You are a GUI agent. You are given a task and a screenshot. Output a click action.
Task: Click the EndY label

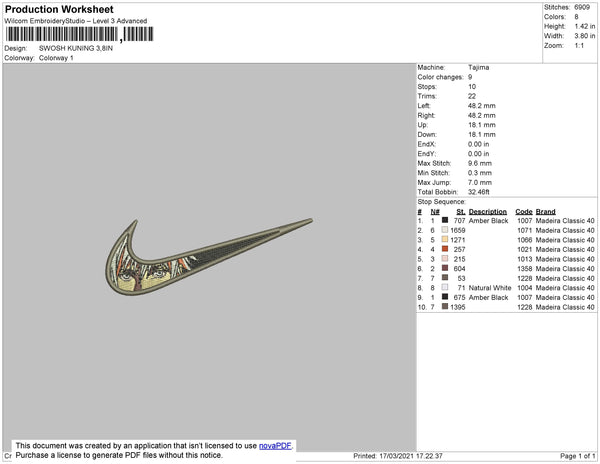tap(426, 154)
